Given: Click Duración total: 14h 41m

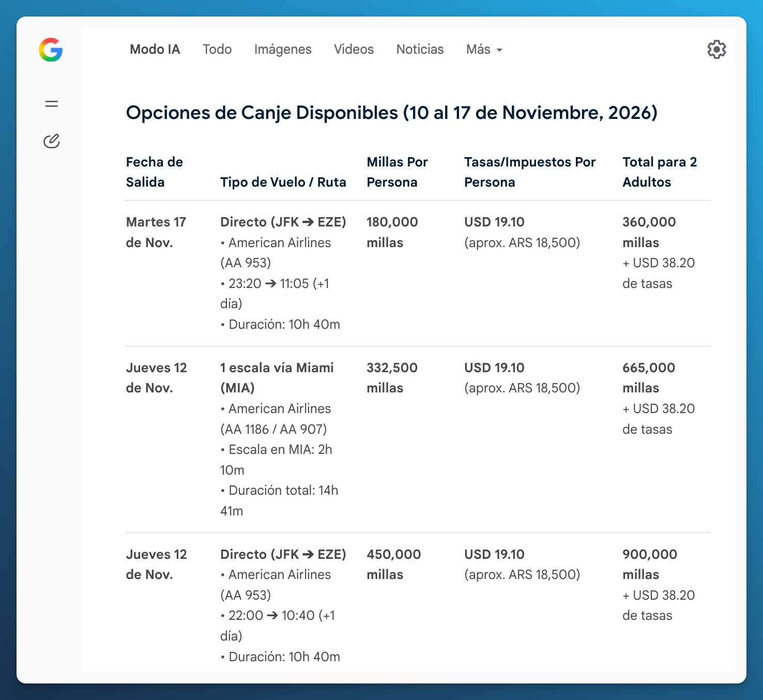Looking at the screenshot, I should pyautogui.click(x=279, y=500).
